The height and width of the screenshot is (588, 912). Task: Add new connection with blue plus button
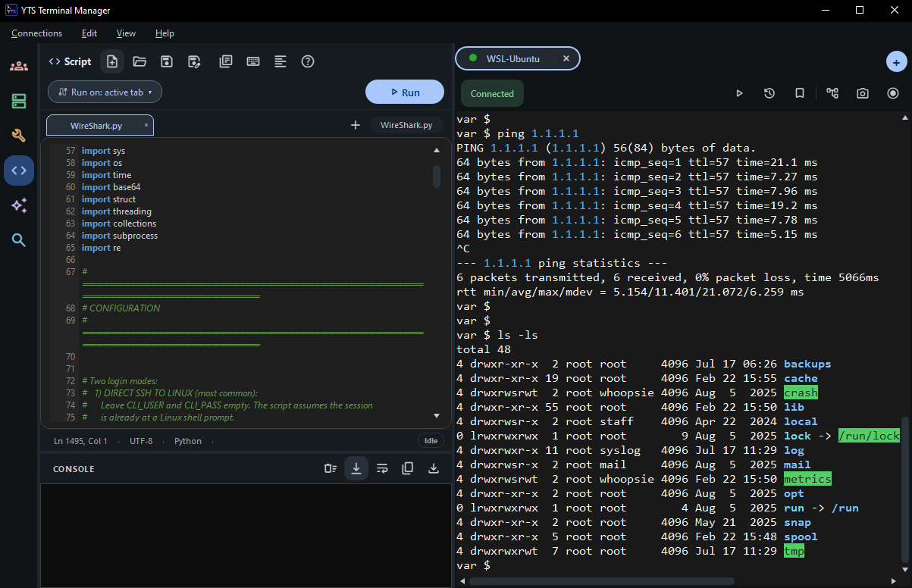click(x=896, y=62)
